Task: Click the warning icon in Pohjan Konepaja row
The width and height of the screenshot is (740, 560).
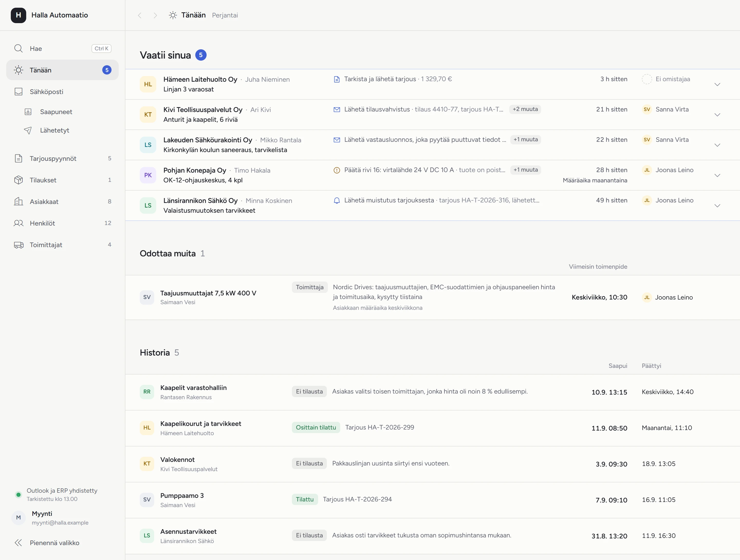Action: pos(337,170)
